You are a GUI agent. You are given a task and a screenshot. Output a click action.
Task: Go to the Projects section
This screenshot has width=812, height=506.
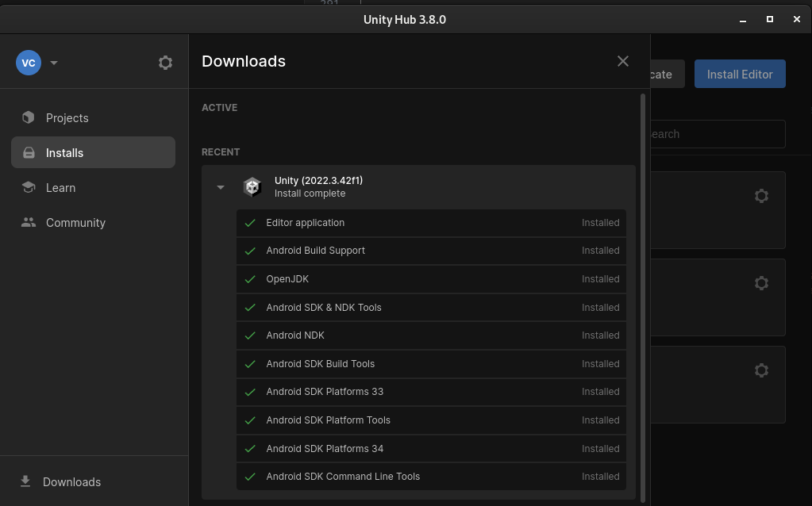coord(67,118)
